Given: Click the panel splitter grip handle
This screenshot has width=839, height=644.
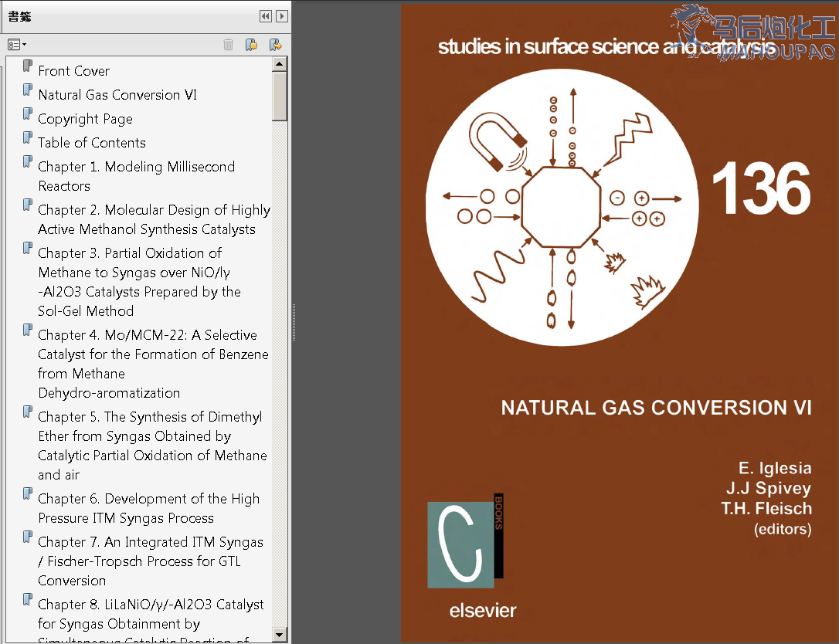Looking at the screenshot, I should pyautogui.click(x=294, y=322).
